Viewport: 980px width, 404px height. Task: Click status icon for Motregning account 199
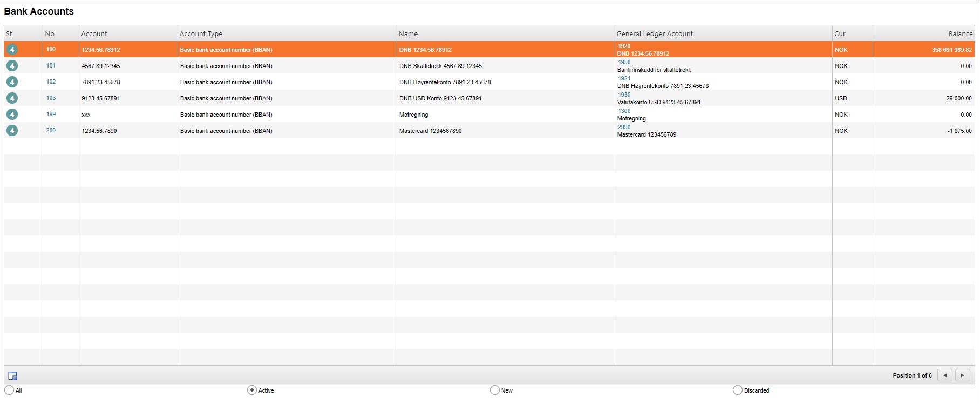pos(12,115)
